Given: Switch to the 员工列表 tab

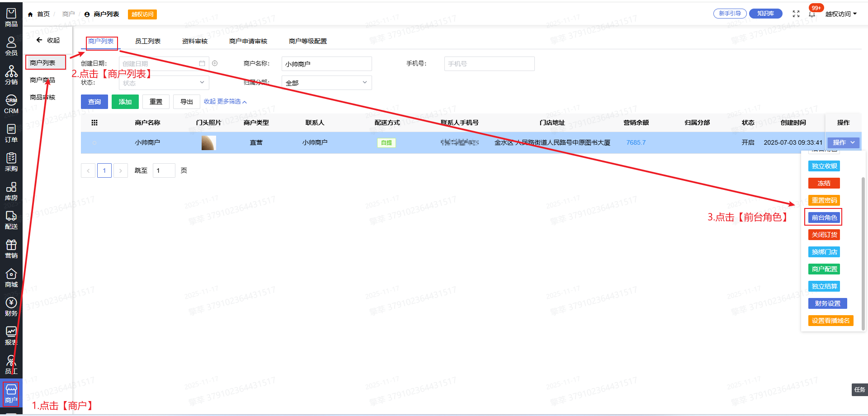Looking at the screenshot, I should (148, 41).
